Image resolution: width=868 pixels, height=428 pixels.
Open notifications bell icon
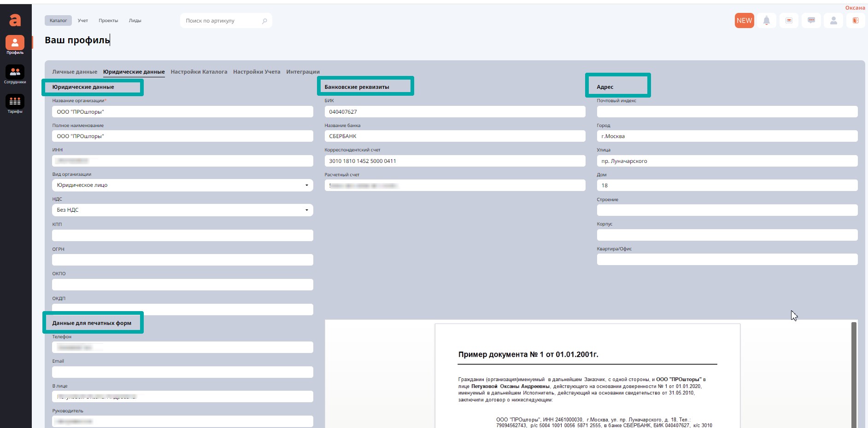pos(767,21)
